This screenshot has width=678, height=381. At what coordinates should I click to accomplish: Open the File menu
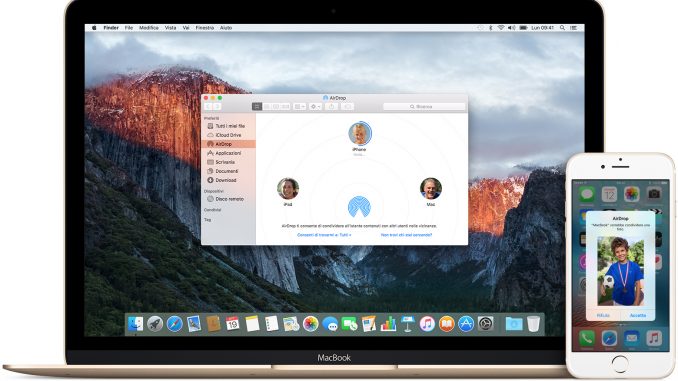click(129, 28)
